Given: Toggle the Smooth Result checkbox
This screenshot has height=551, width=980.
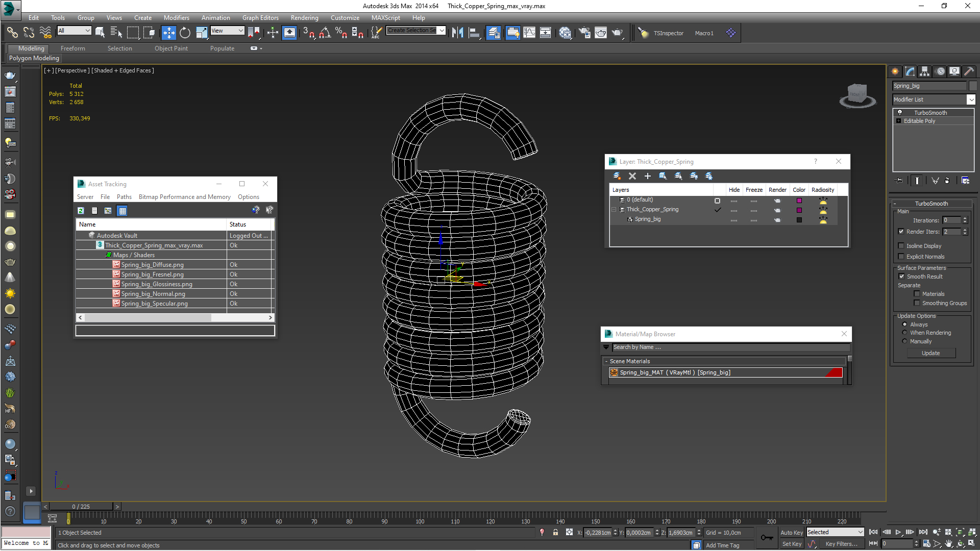Looking at the screenshot, I should click(x=901, y=277).
